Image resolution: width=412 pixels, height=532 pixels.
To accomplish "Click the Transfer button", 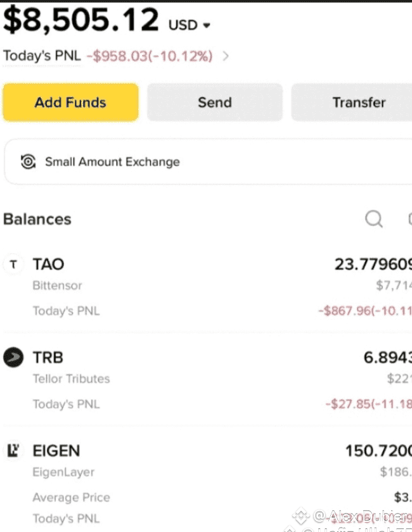I will 352,102.
